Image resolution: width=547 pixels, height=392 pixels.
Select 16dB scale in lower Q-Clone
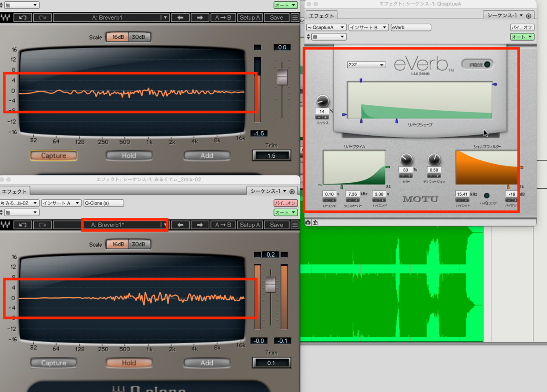coord(117,245)
